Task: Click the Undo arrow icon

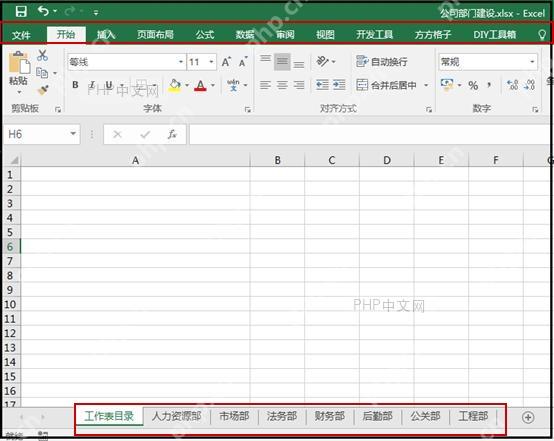Action: click(x=43, y=11)
